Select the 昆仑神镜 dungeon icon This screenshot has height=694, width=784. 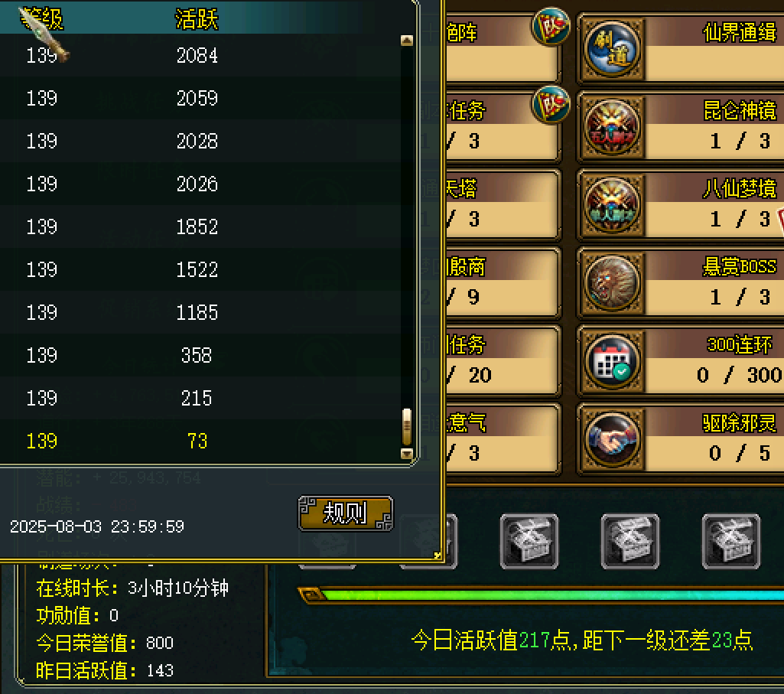pos(612,128)
